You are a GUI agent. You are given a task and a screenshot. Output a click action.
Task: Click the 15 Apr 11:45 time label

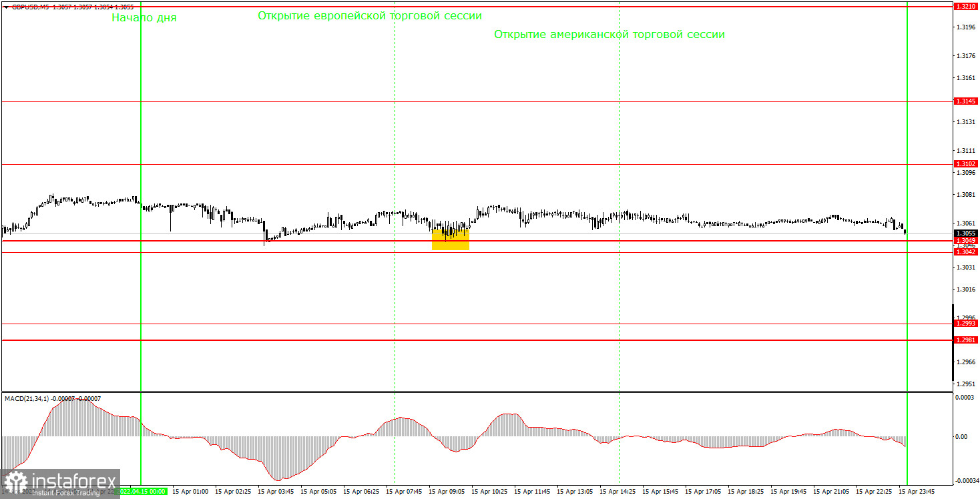[531, 491]
